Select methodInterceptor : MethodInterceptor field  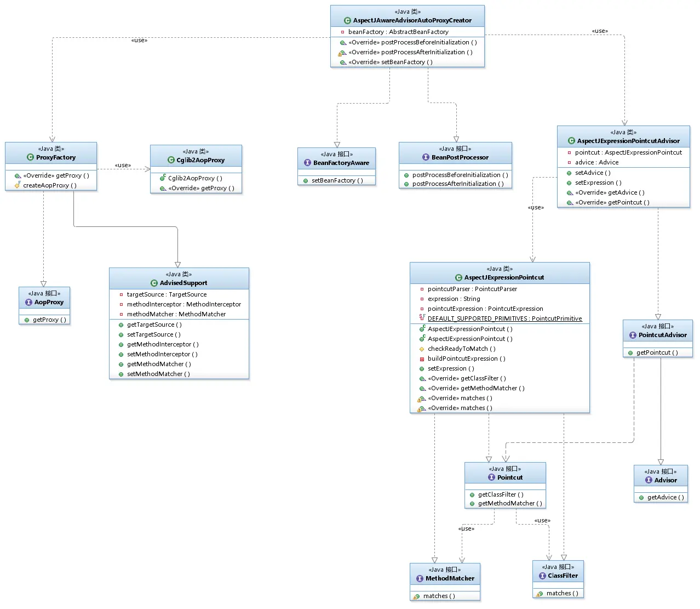tap(184, 304)
